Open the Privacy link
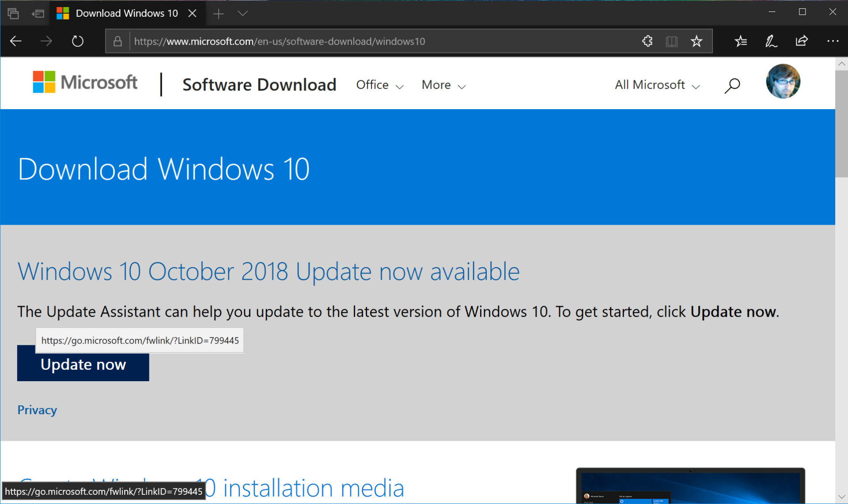The width and height of the screenshot is (848, 504). (37, 410)
